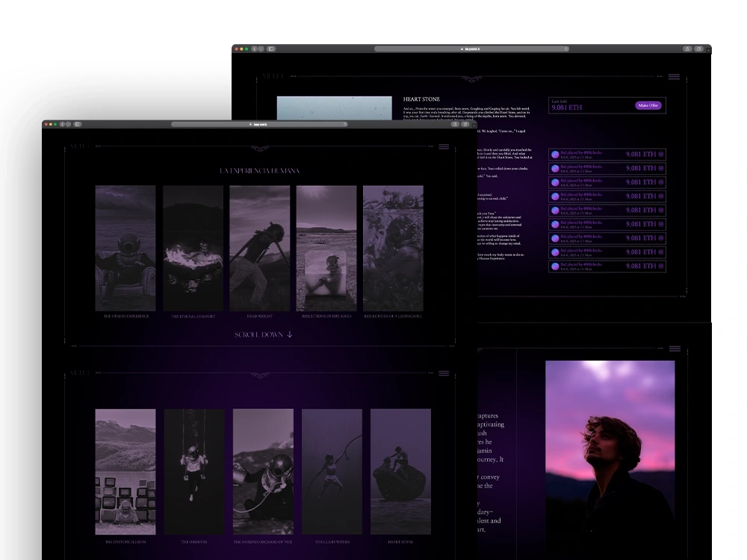This screenshot has height=560, width=747.
Task: Open Reflections of Dry Souls artwork thumbnail
Action: (326, 248)
